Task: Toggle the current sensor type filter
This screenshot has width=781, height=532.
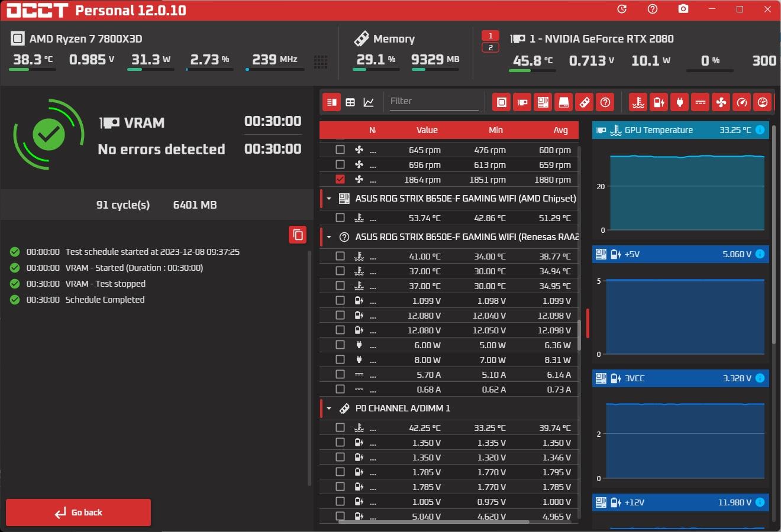Action: click(x=701, y=102)
